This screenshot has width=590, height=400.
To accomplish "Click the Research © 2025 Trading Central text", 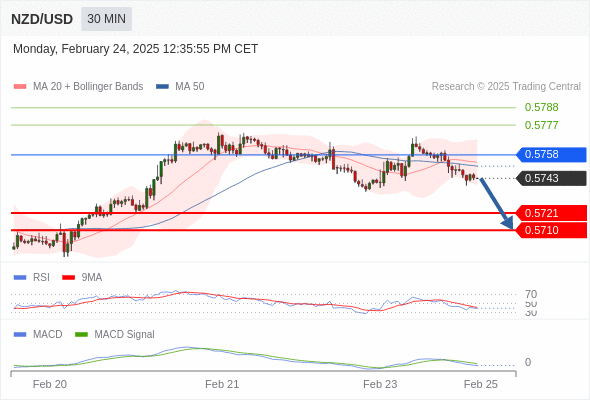I will [506, 87].
